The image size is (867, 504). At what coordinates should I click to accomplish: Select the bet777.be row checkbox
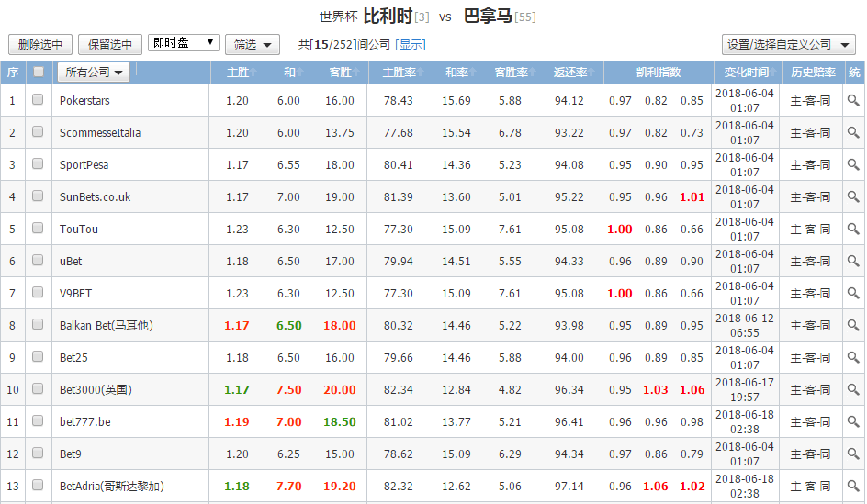(x=38, y=420)
